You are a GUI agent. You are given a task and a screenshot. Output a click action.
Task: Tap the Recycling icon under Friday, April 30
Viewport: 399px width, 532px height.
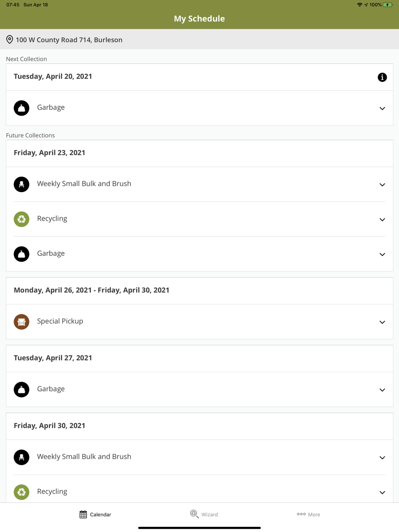point(22,492)
